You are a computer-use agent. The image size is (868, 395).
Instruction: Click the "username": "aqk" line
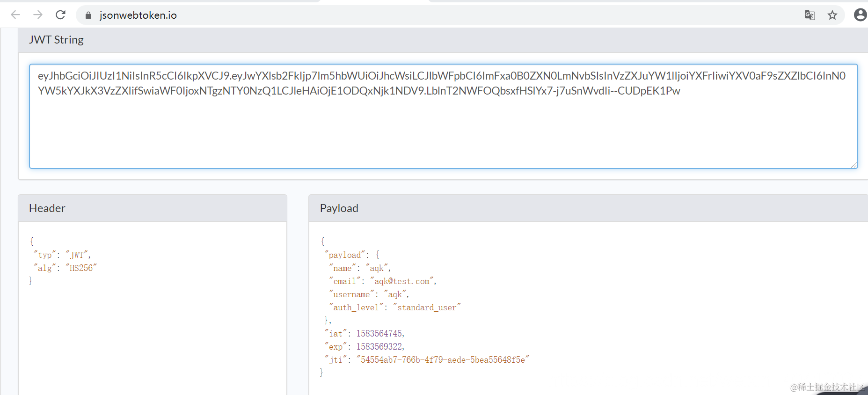point(369,294)
